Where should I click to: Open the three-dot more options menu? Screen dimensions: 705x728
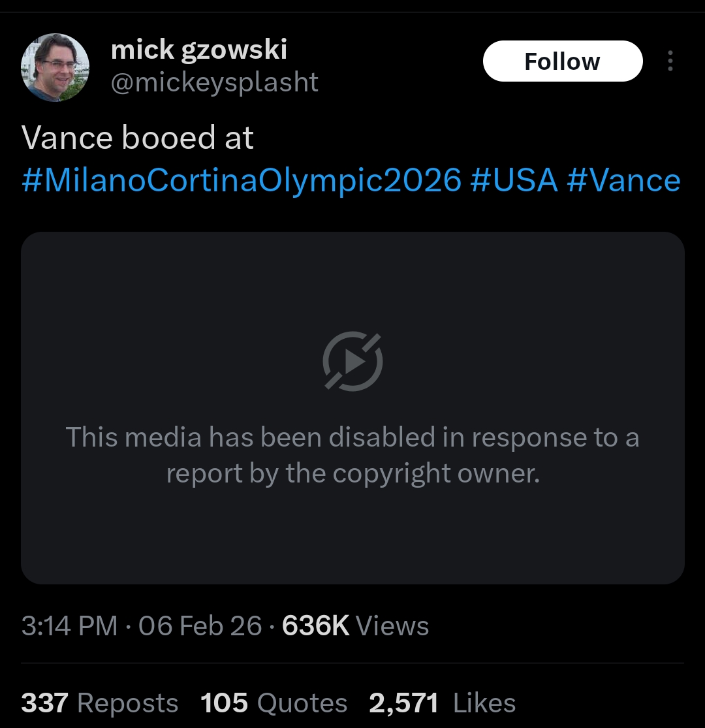coord(670,61)
